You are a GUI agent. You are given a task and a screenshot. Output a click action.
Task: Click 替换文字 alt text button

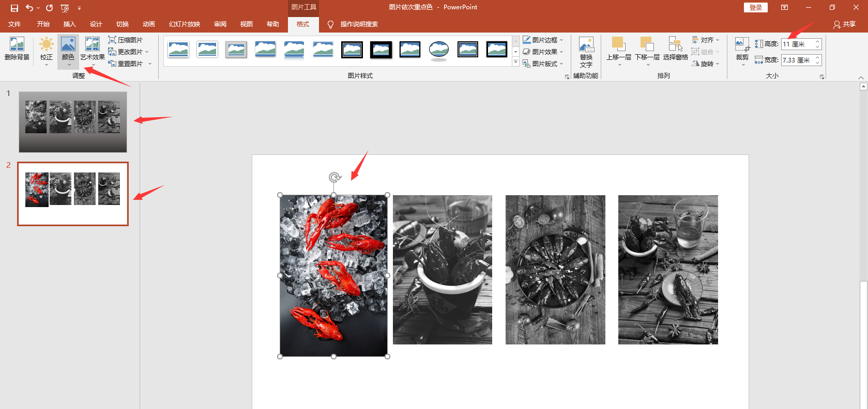pyautogui.click(x=586, y=52)
